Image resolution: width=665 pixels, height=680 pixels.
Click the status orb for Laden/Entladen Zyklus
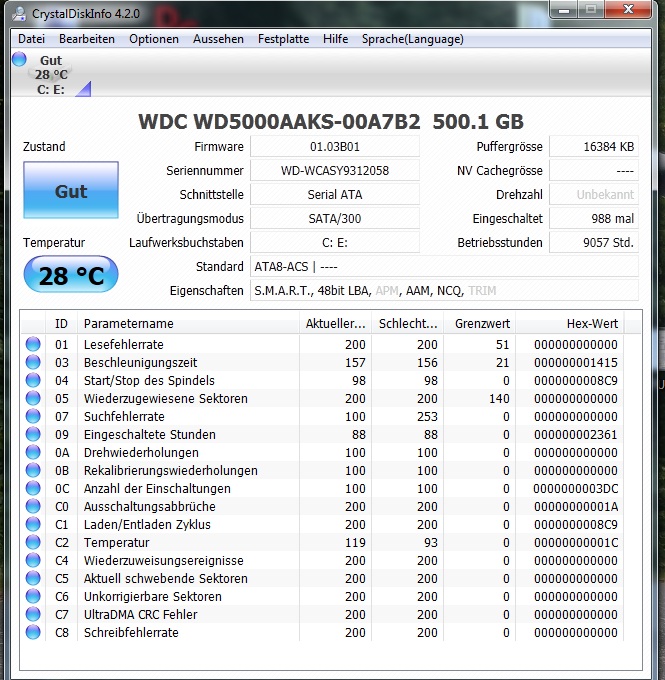(x=33, y=524)
